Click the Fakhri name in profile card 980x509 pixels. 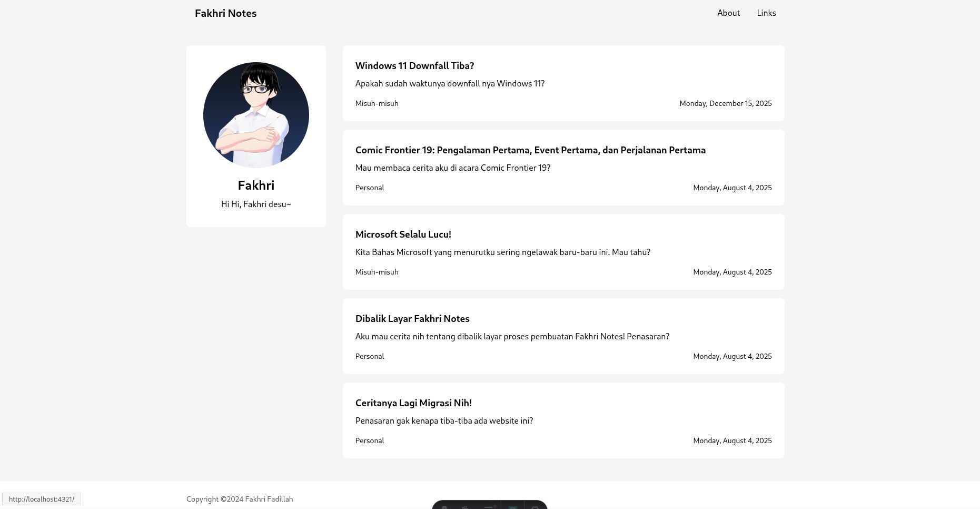tap(256, 185)
